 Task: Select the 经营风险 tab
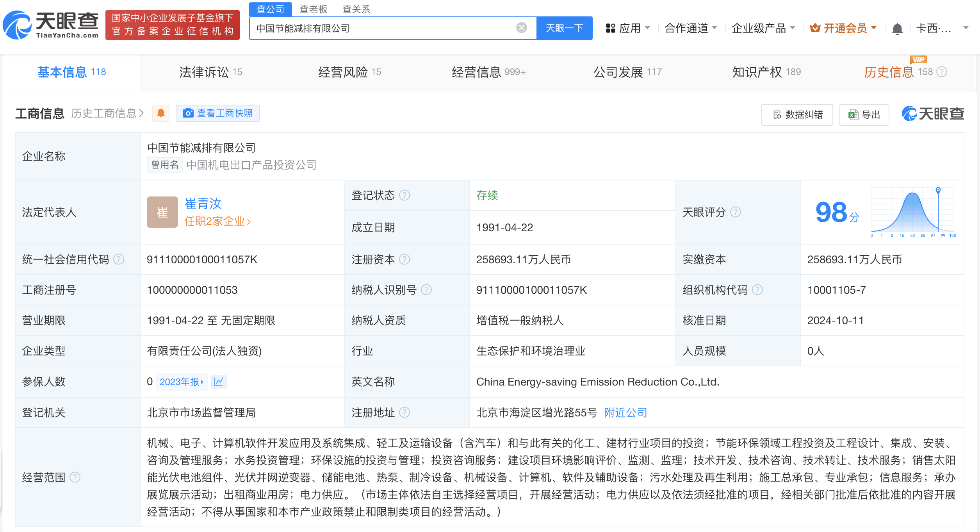click(x=349, y=72)
